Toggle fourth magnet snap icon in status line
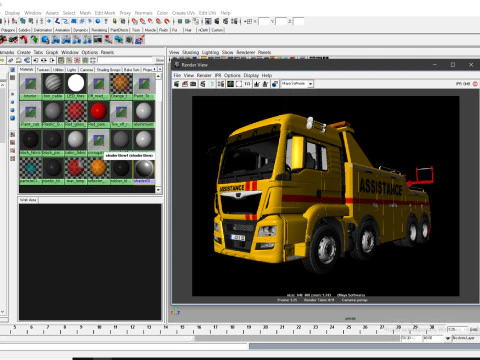 pyautogui.click(x=158, y=21)
